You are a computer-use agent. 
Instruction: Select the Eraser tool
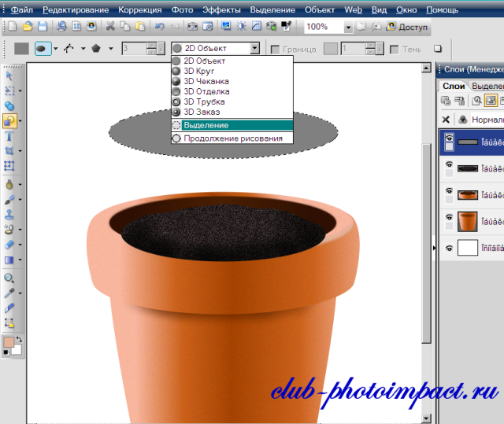[9, 245]
